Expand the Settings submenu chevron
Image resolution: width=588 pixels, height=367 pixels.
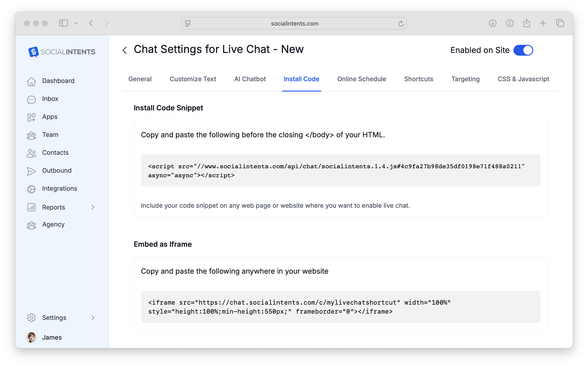coord(93,317)
